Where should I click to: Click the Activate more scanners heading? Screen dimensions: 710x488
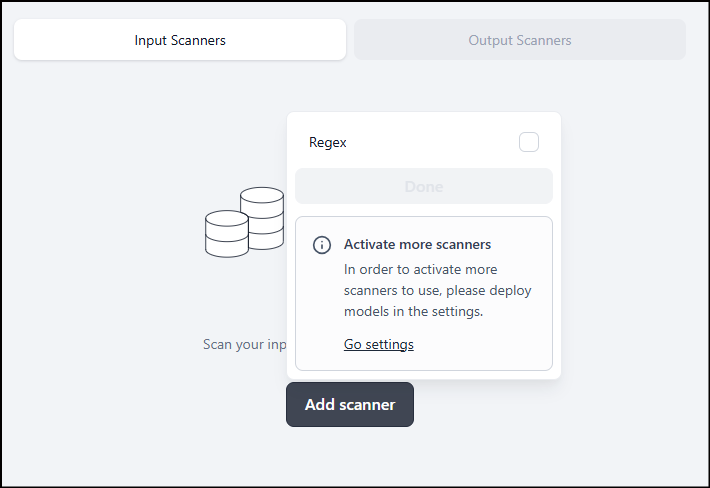click(x=417, y=244)
